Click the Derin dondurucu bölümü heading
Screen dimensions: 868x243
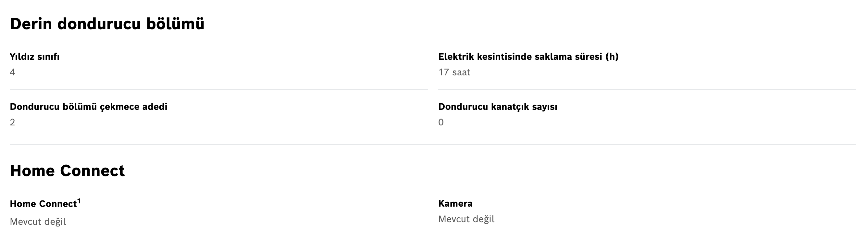(107, 24)
